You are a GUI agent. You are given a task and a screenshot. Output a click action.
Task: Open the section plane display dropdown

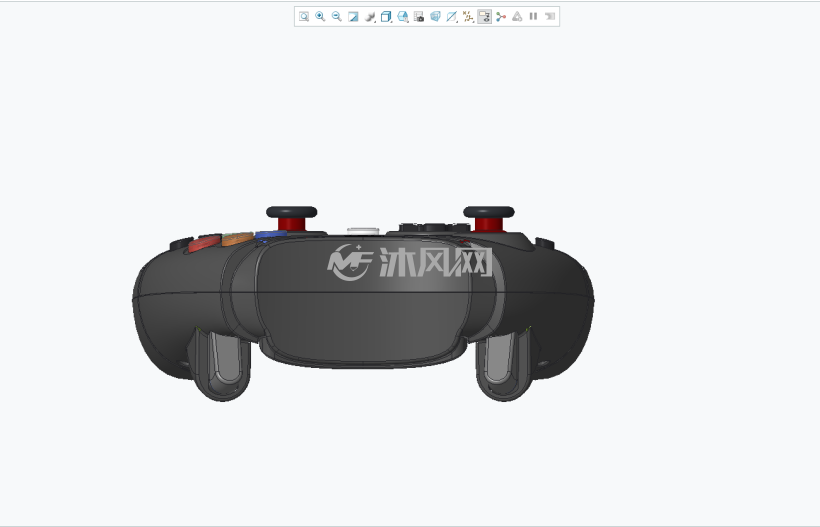tap(452, 16)
